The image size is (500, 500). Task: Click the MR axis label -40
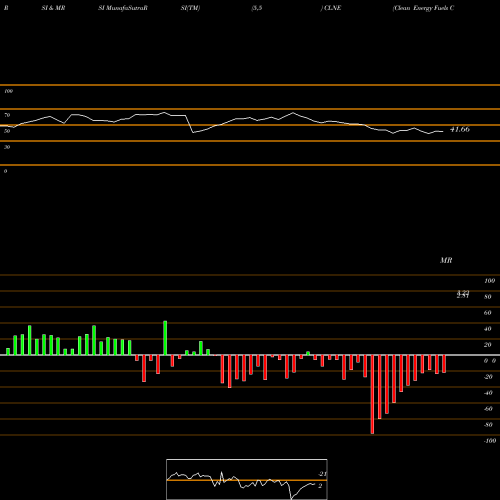coord(488,393)
